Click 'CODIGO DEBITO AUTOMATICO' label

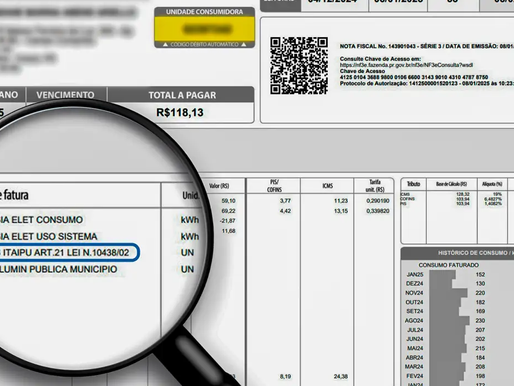point(205,44)
